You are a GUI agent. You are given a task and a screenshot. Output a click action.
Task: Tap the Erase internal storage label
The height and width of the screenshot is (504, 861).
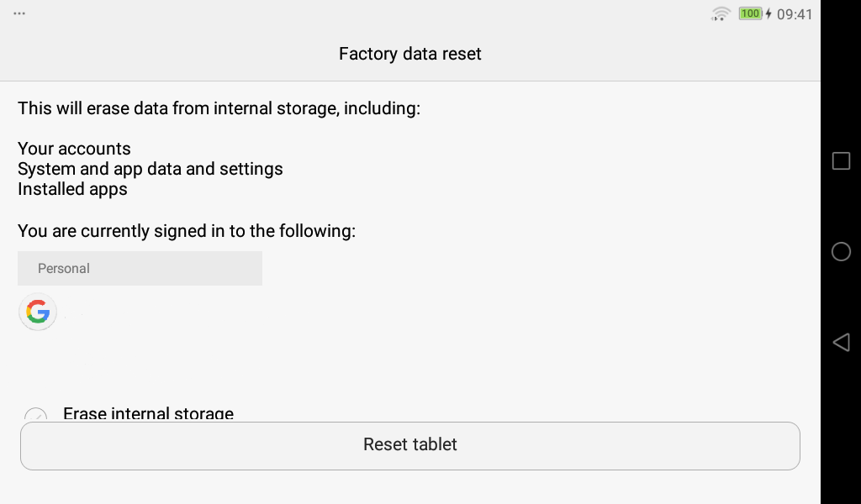coord(148,413)
